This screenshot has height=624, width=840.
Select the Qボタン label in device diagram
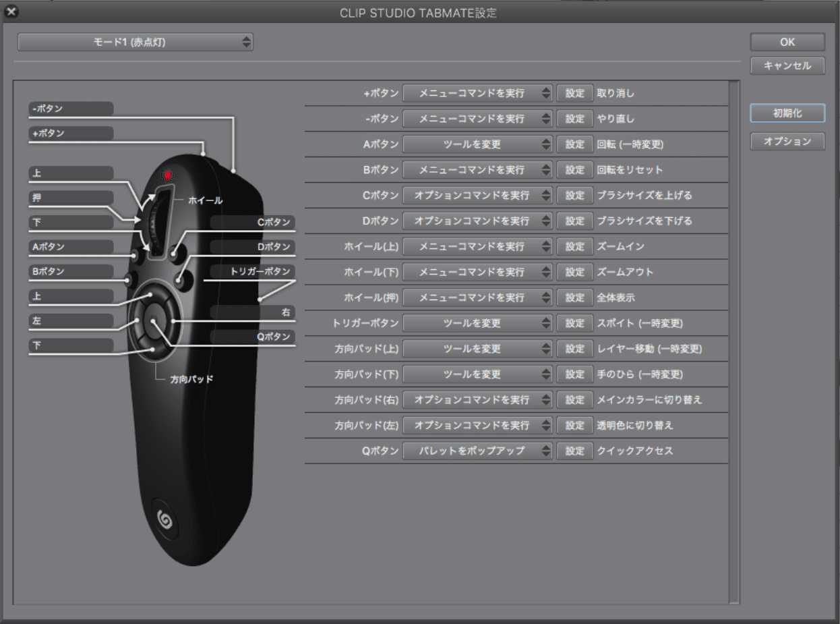click(253, 337)
